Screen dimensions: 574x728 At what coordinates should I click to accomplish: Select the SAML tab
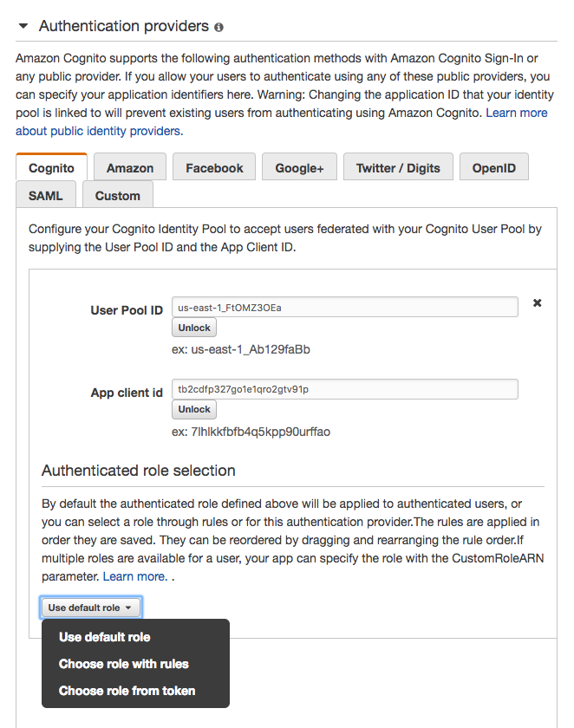coord(46,196)
